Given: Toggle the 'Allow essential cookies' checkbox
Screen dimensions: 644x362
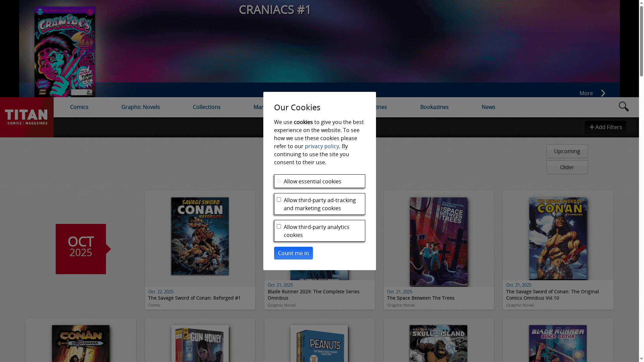Looking at the screenshot, I should tap(279, 181).
